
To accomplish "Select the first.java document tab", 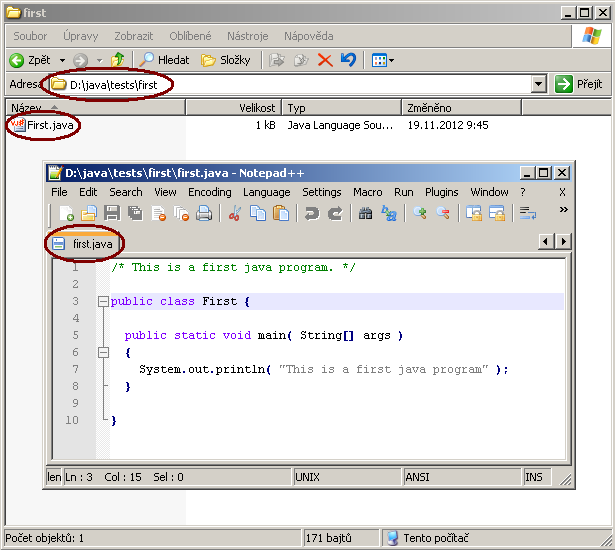I will [x=85, y=244].
